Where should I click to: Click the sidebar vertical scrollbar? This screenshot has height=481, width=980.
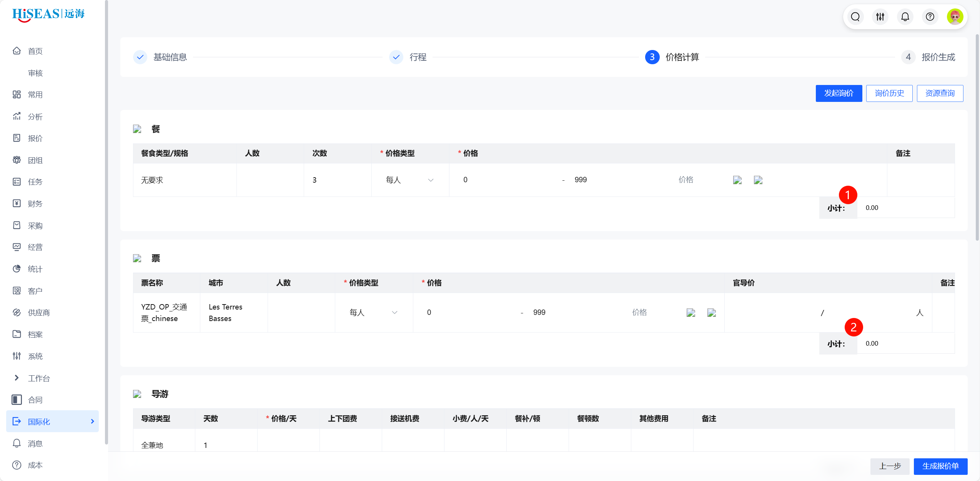[106, 222]
